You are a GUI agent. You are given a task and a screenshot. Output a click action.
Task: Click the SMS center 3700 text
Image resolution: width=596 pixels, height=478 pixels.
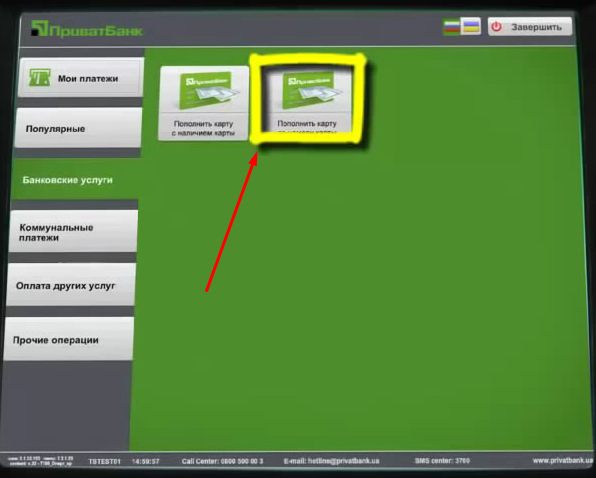click(x=442, y=461)
